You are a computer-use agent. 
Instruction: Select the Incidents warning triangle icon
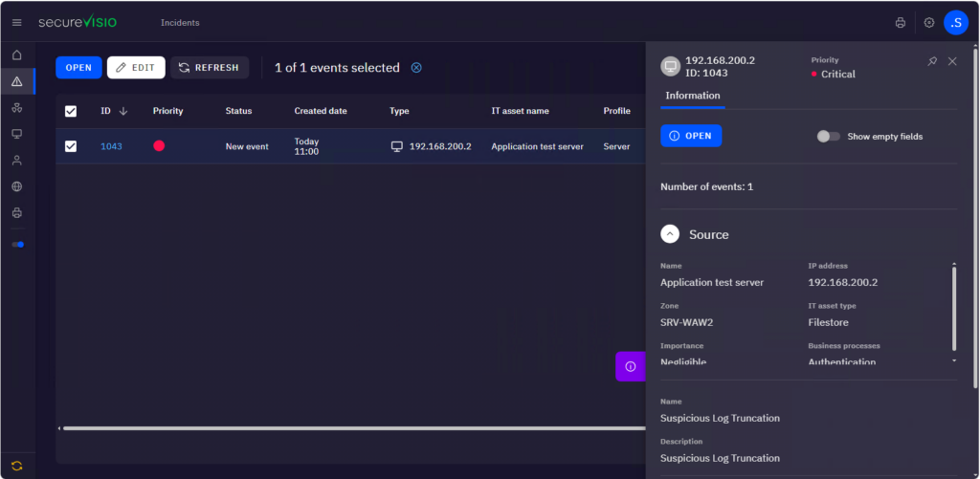pos(17,81)
